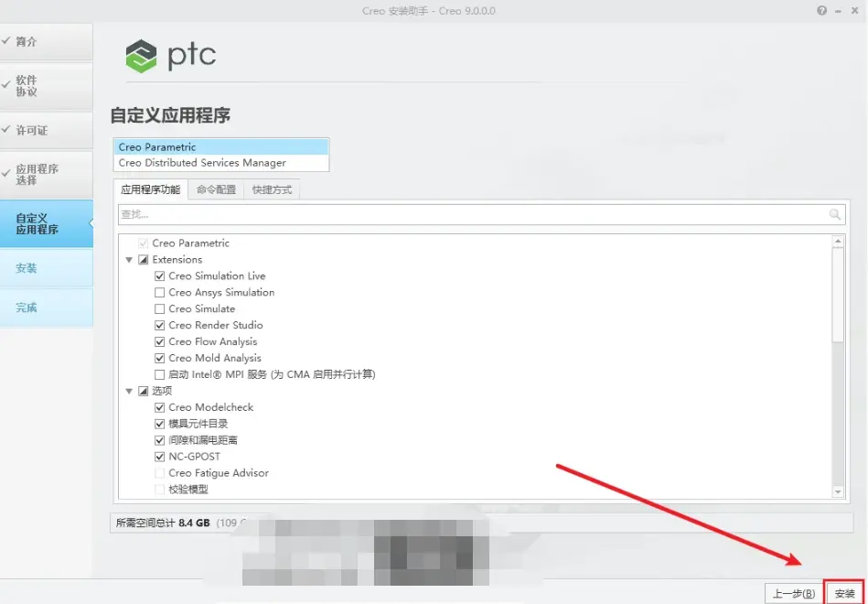Enable Creo Ansys Simulation checkbox

point(159,293)
